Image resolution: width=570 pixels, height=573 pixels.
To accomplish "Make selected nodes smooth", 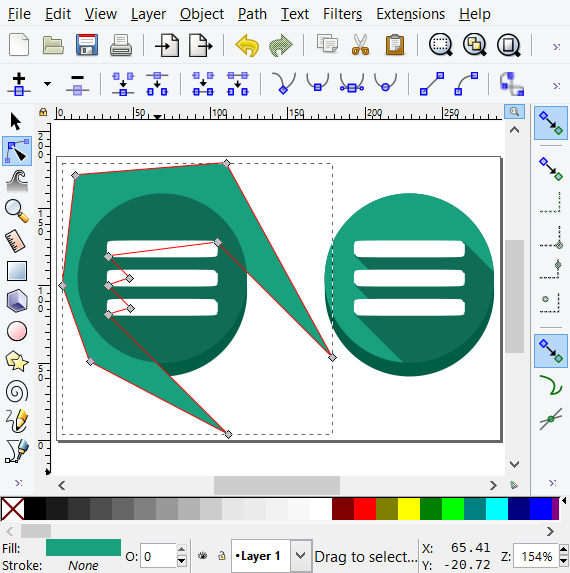I will [318, 82].
